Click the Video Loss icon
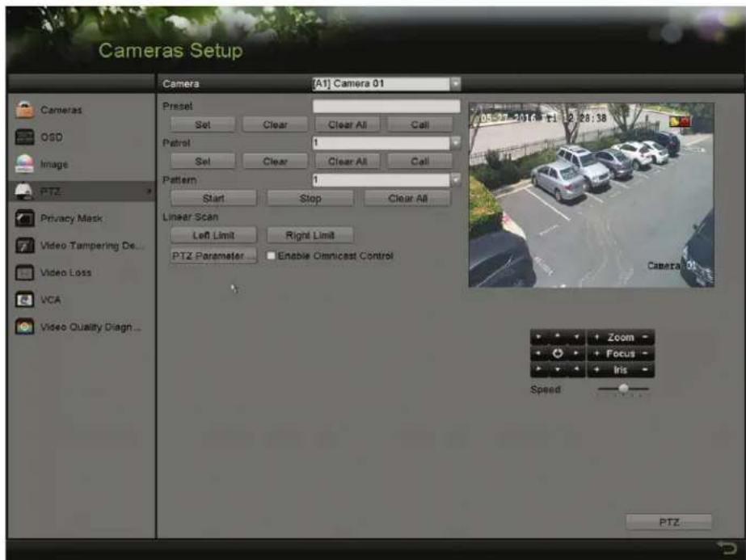 tap(25, 272)
